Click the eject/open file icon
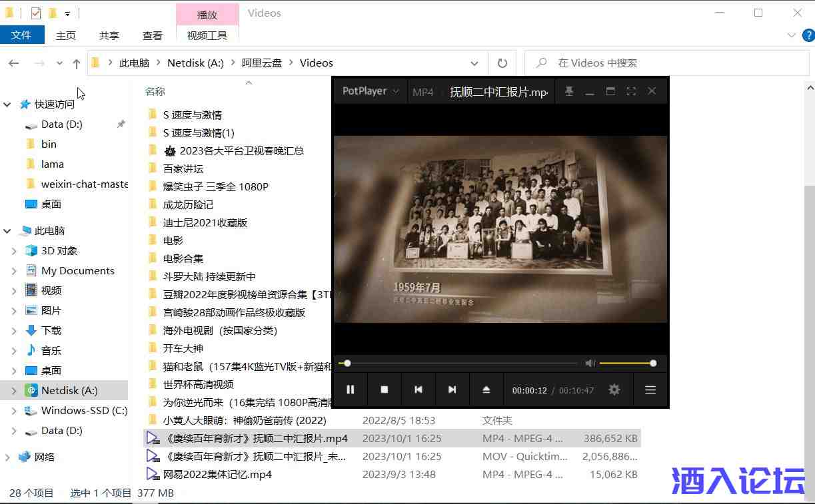The image size is (815, 504). point(486,389)
